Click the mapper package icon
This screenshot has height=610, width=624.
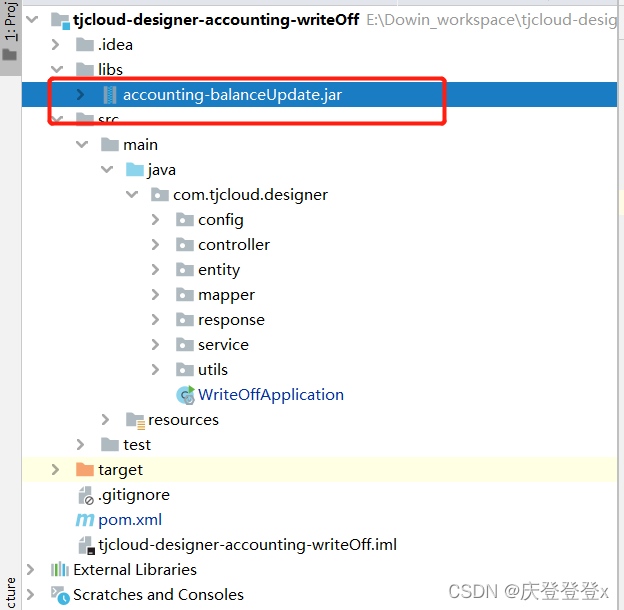tap(185, 294)
